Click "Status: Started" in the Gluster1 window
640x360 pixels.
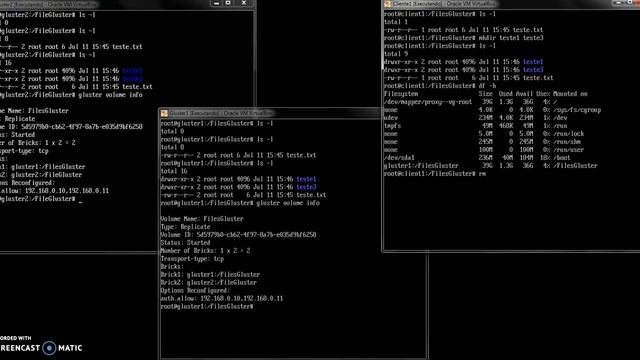point(185,243)
